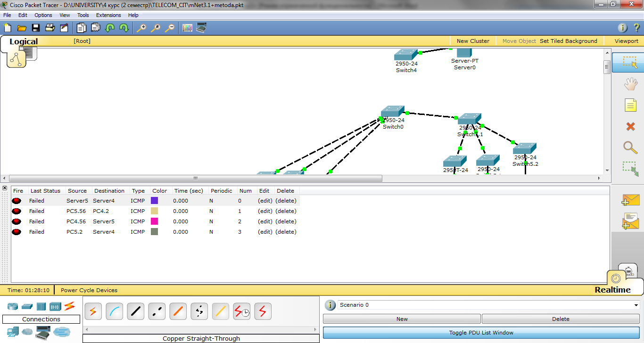The image size is (644, 343).
Task: Open the network information icon
Action: (x=622, y=28)
